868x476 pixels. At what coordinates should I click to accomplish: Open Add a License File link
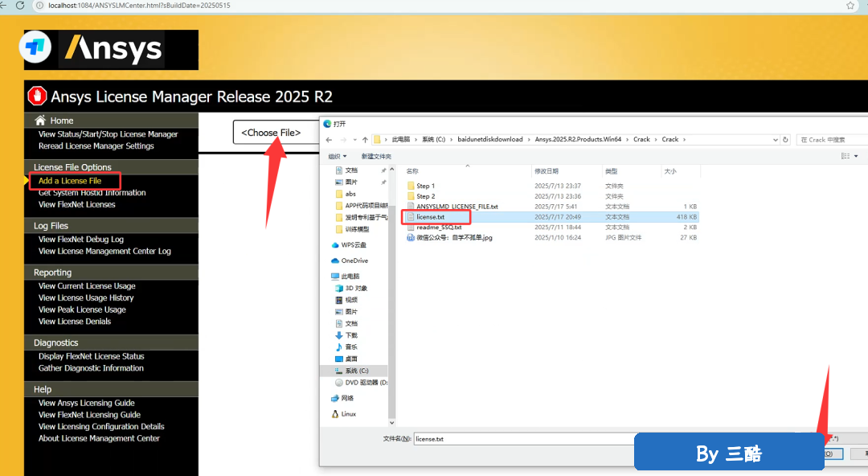(x=70, y=181)
